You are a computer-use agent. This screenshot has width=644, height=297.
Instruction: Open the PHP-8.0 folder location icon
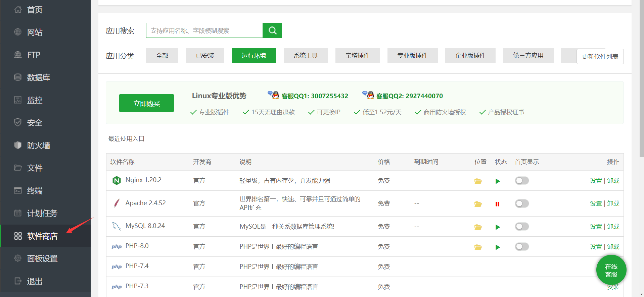point(478,247)
